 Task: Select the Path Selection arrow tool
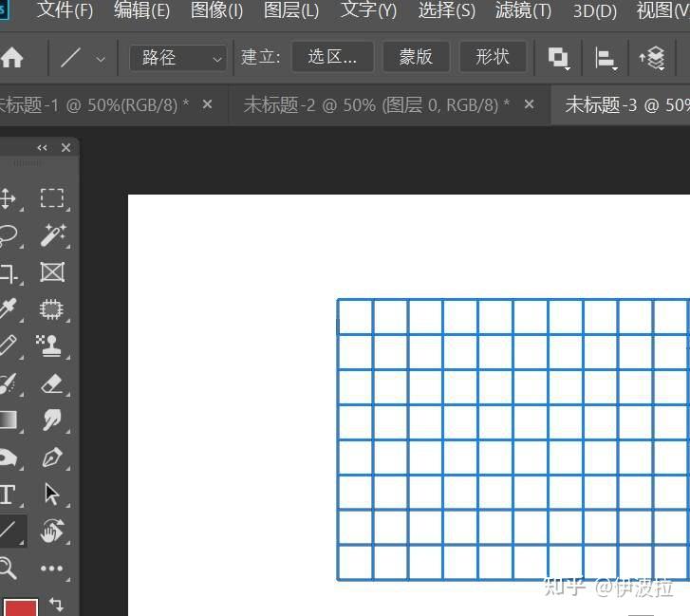[x=52, y=494]
